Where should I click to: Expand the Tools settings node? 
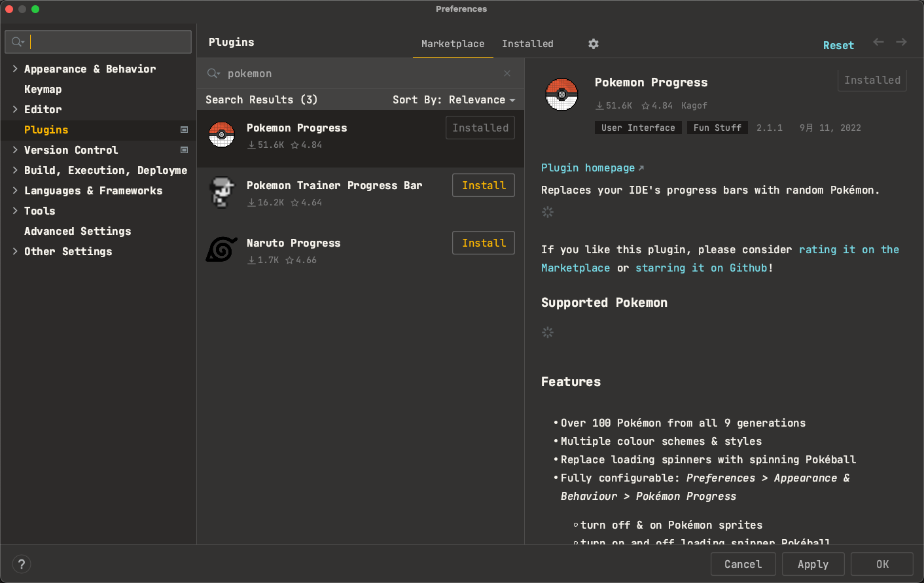point(15,211)
